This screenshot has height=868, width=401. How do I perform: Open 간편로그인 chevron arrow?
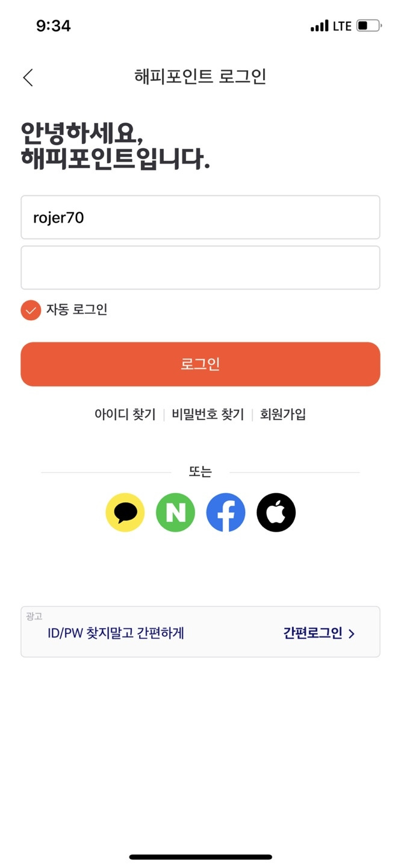coord(352,634)
